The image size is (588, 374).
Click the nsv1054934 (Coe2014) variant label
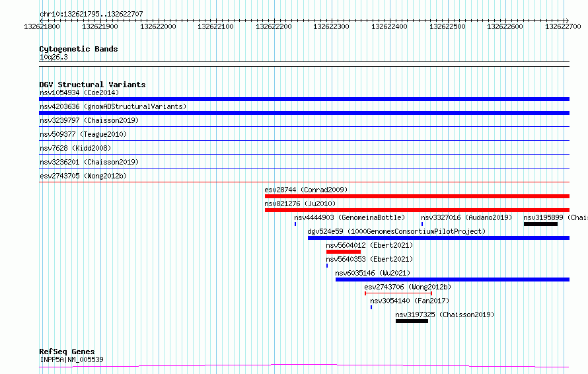79,93
